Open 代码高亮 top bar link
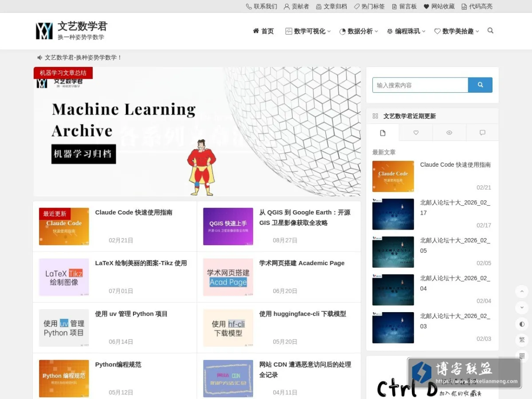 pyautogui.click(x=477, y=6)
